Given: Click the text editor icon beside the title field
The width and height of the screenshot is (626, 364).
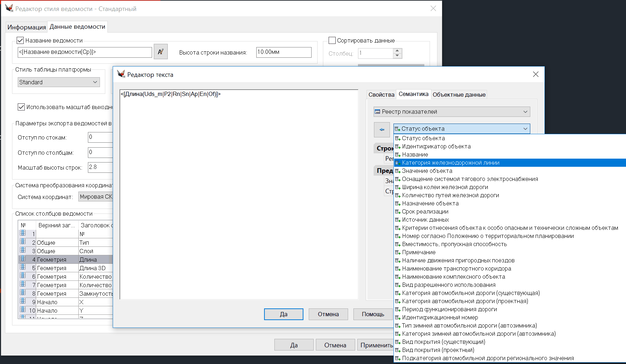Looking at the screenshot, I should [161, 52].
